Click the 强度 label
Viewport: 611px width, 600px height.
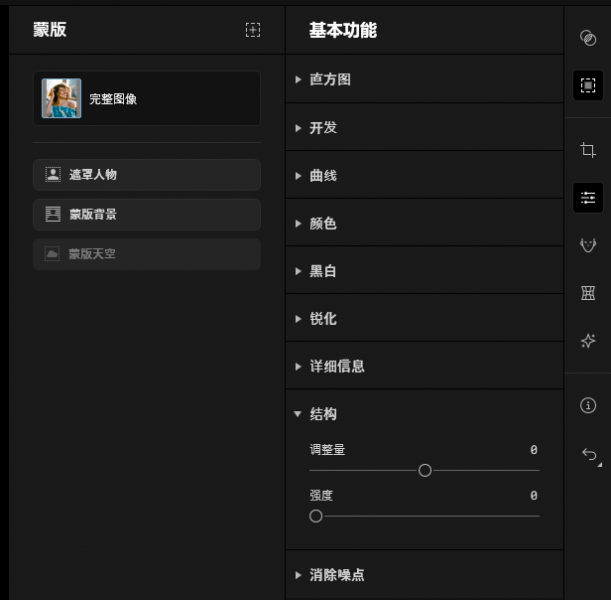(321, 496)
